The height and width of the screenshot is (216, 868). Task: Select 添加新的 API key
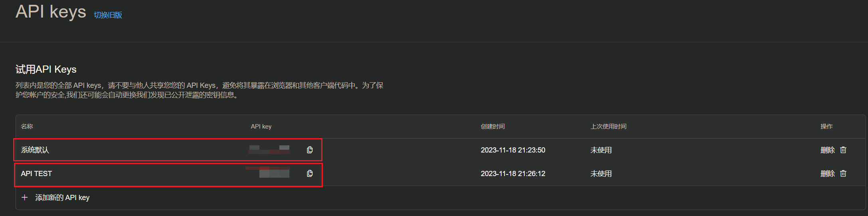tap(62, 197)
